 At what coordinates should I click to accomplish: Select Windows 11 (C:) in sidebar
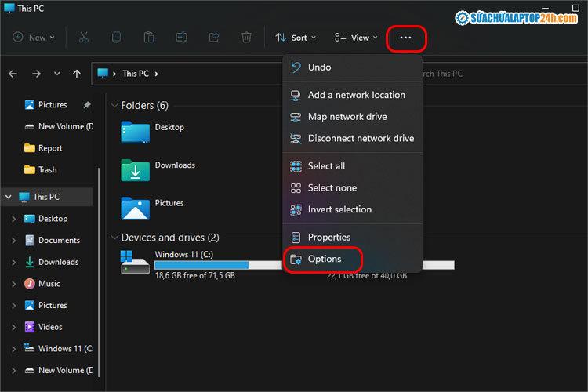(x=58, y=349)
